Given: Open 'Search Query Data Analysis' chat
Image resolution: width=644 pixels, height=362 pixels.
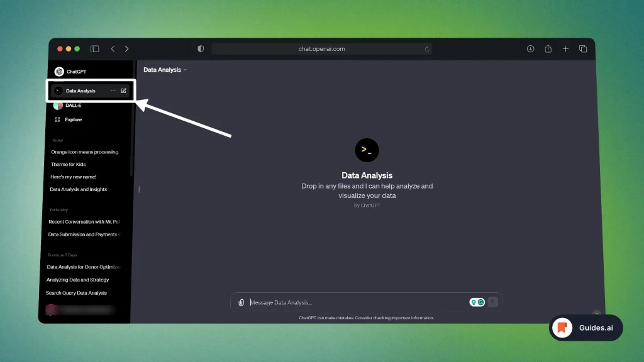Looking at the screenshot, I should [76, 293].
